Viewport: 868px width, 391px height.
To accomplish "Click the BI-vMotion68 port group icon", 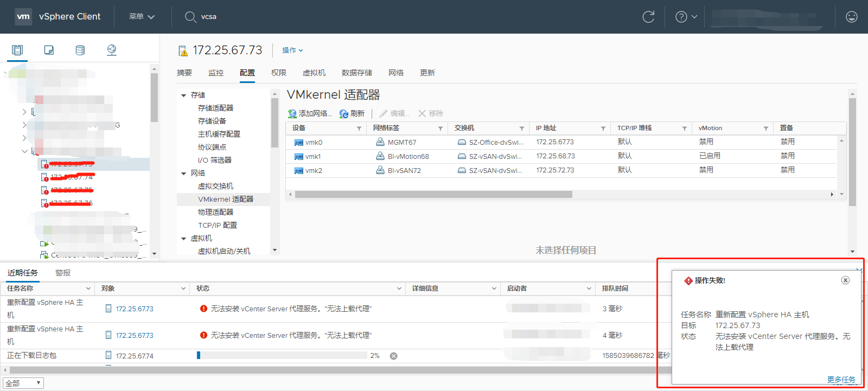I will pos(380,156).
